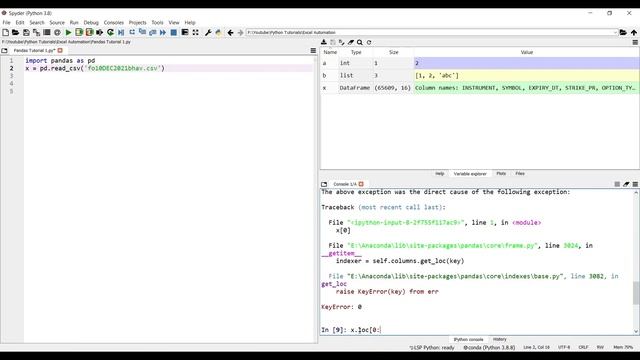
Task: Open the Search menu
Action: pos(37,22)
